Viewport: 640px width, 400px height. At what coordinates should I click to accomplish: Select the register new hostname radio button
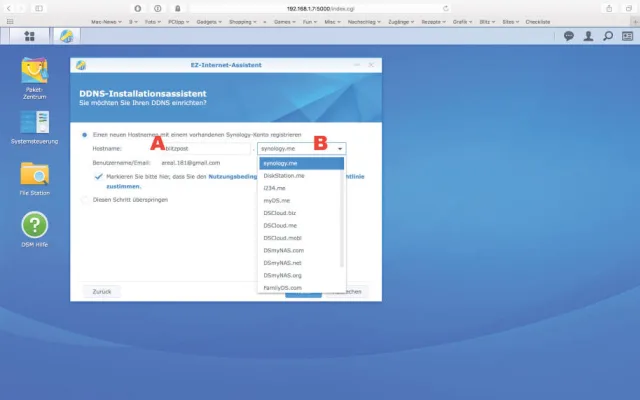click(84, 135)
